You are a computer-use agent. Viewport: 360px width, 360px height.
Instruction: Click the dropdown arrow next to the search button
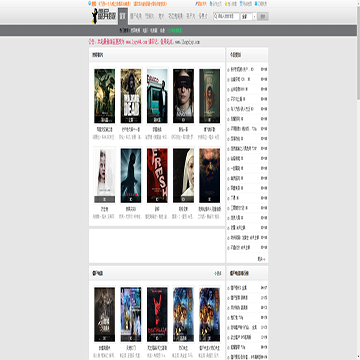[x=254, y=16]
